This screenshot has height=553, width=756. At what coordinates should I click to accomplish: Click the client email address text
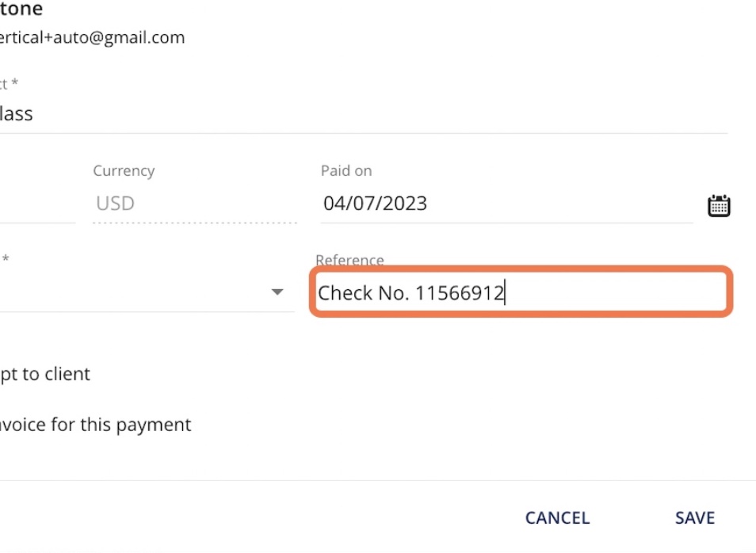pyautogui.click(x=92, y=37)
